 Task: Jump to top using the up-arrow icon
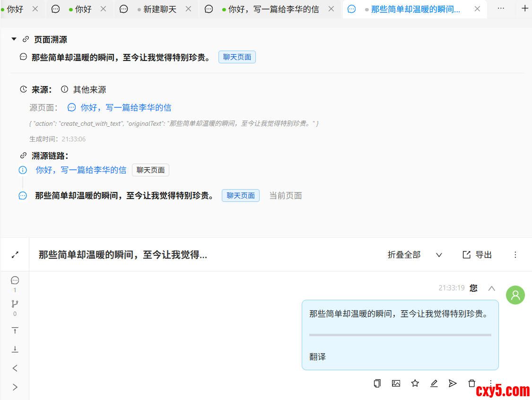point(15,330)
